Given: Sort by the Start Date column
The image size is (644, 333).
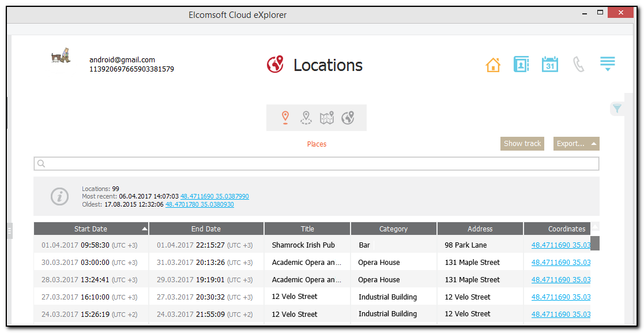Looking at the screenshot, I should pos(91,229).
